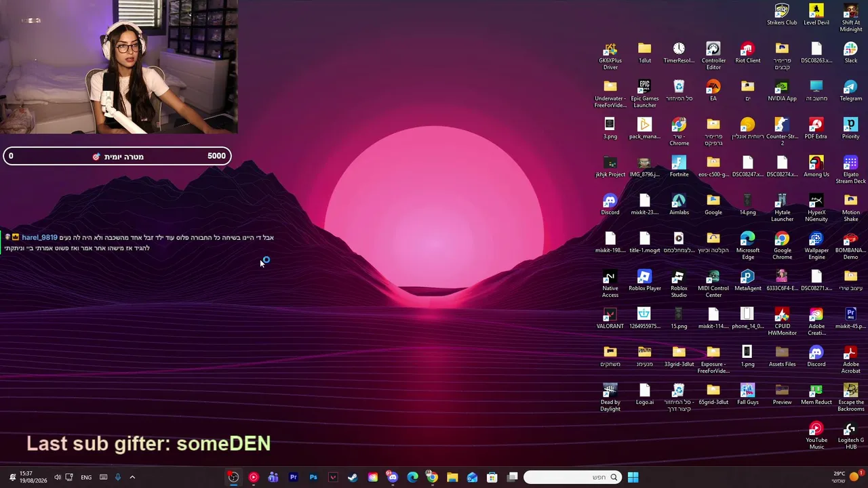Launch Riot Client from desktop
Viewport: 868px width, 488px height.
tap(747, 52)
